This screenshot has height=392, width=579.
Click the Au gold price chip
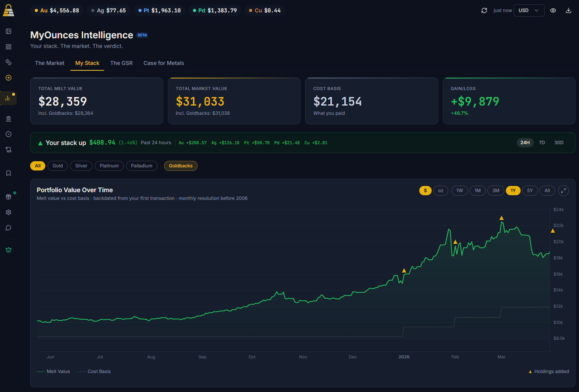click(x=57, y=10)
